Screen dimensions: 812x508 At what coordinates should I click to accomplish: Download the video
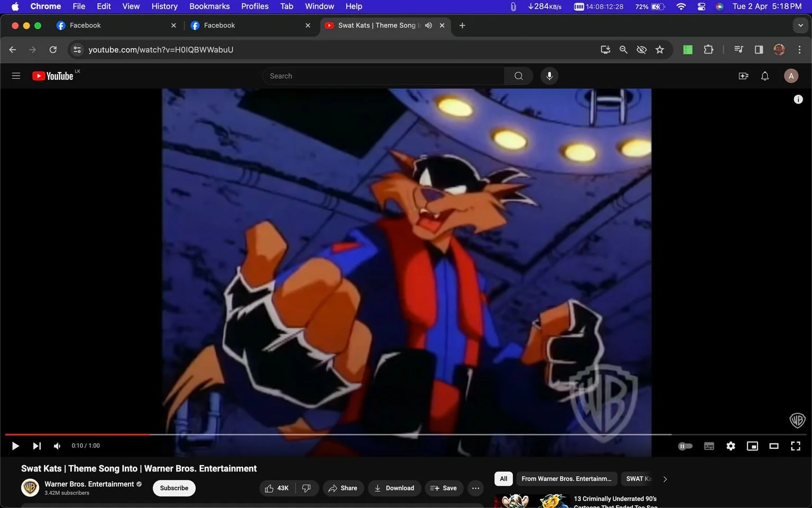click(x=394, y=488)
